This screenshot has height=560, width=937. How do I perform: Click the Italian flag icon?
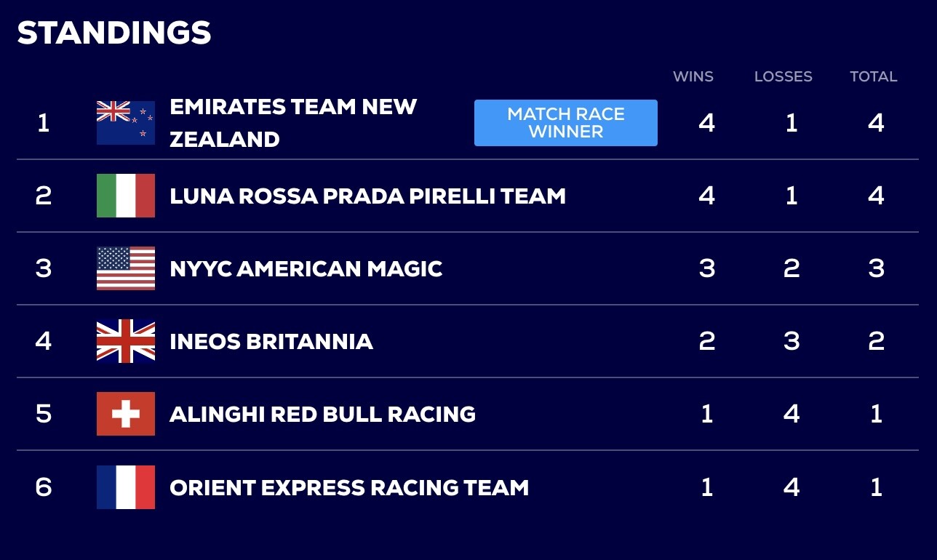(x=126, y=196)
